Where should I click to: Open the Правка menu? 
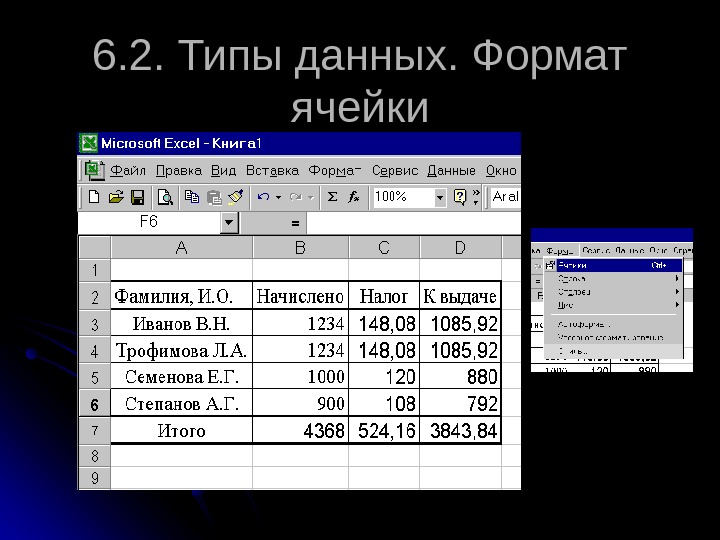pos(179,171)
